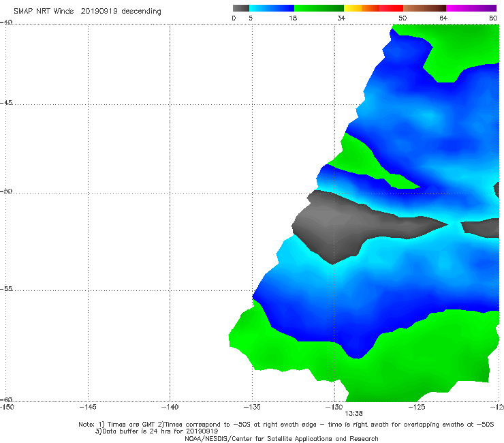Click the gray segment of the color bar
Image resolution: width=504 pixels, height=443 pixels.
point(240,8)
